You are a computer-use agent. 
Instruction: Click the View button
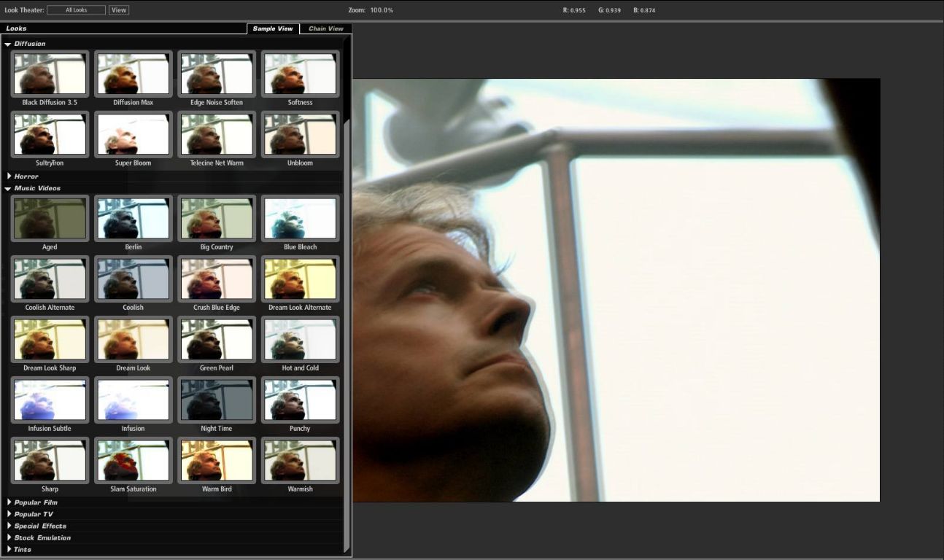(119, 10)
